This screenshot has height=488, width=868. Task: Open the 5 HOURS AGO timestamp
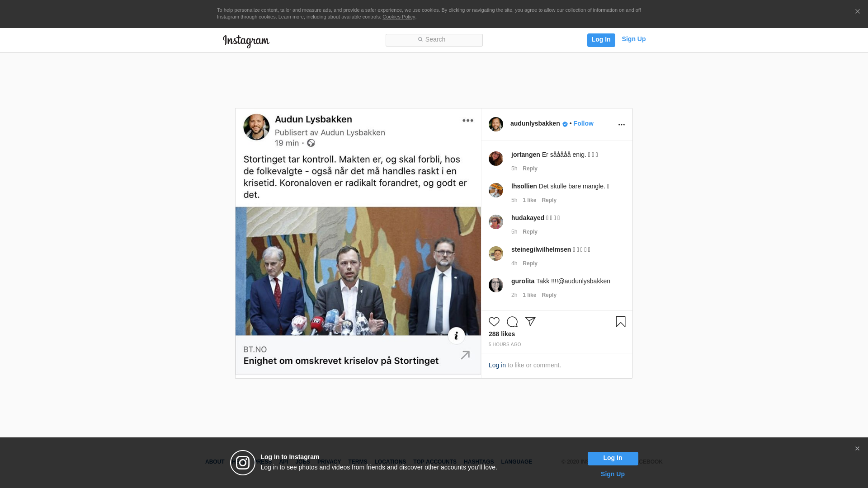tap(505, 345)
